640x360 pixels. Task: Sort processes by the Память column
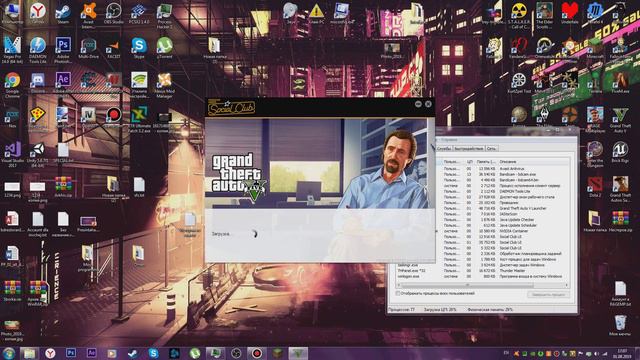(485, 162)
